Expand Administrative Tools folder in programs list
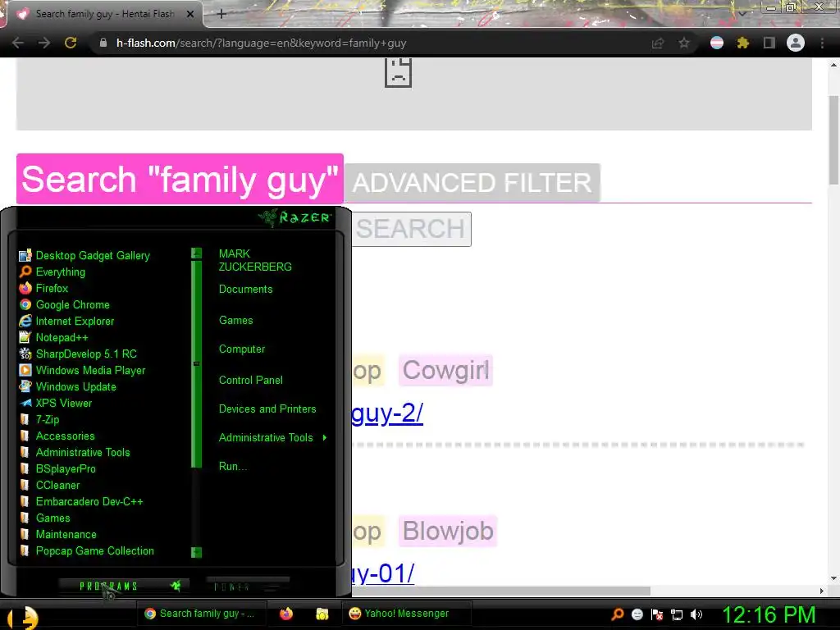 tap(75, 452)
